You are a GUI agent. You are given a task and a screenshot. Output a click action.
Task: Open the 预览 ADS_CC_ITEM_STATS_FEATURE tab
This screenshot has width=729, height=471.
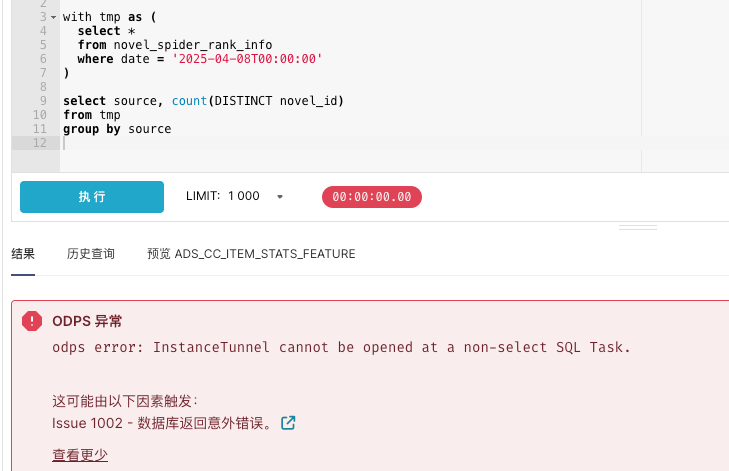(251, 254)
